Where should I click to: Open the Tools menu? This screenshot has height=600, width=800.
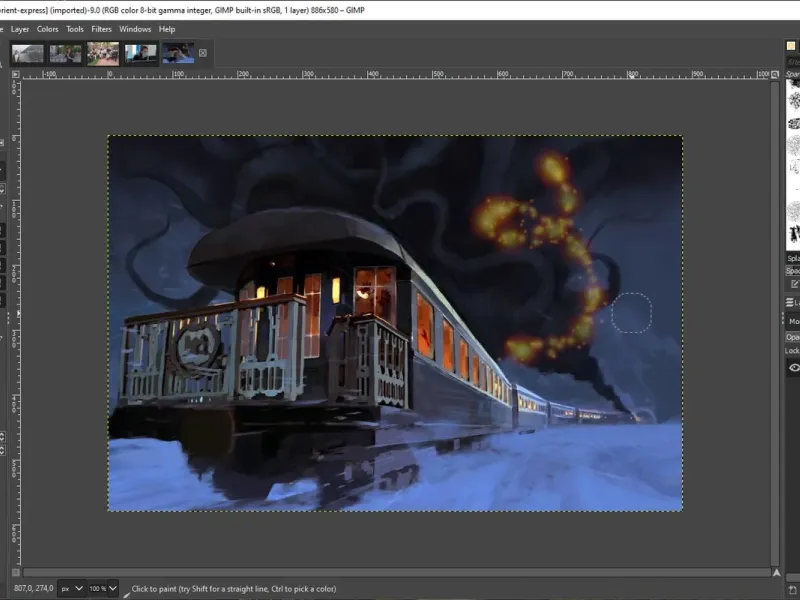point(75,29)
